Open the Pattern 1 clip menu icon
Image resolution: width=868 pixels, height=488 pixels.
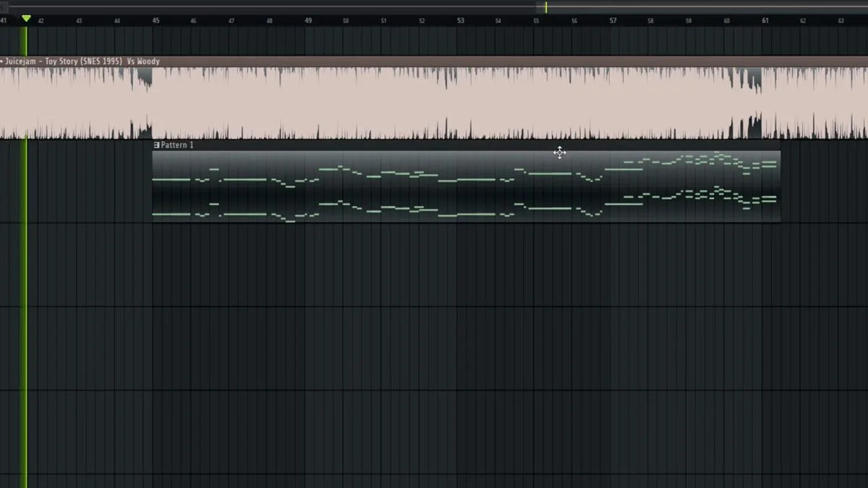pos(156,145)
